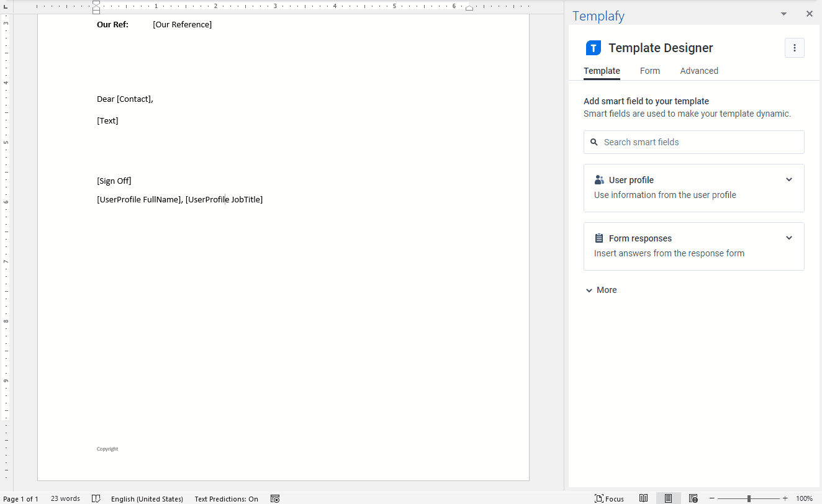This screenshot has width=822, height=504.
Task: Switch to Web Layout view
Action: tap(693, 498)
